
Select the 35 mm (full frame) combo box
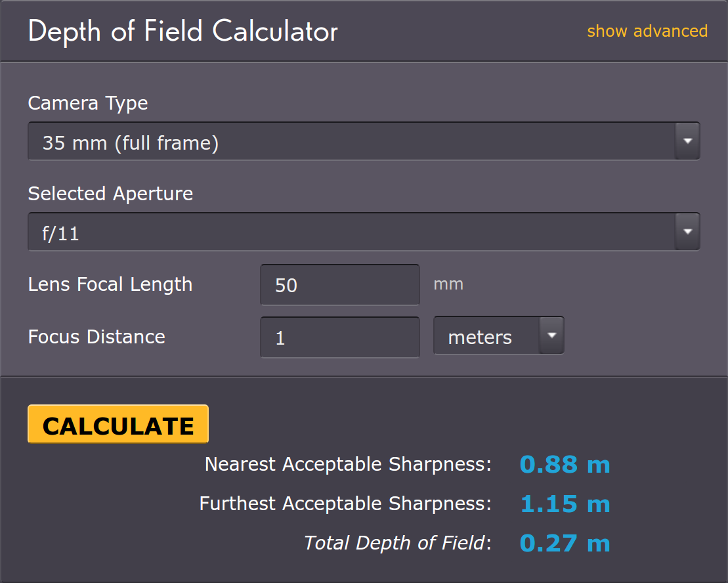[364, 141]
